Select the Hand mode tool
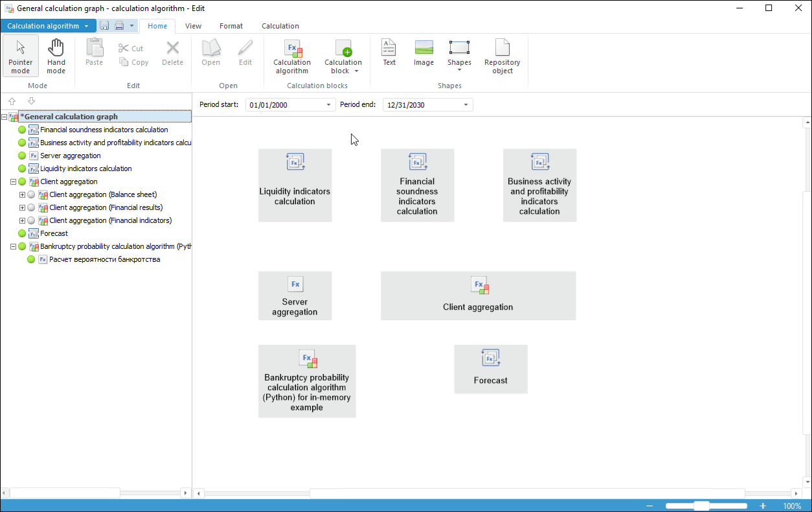The image size is (812, 512). [56, 56]
